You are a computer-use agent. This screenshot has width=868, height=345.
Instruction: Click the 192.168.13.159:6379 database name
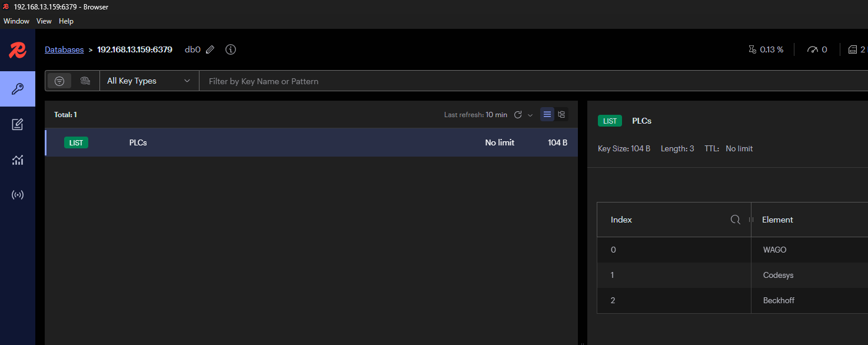tap(135, 49)
